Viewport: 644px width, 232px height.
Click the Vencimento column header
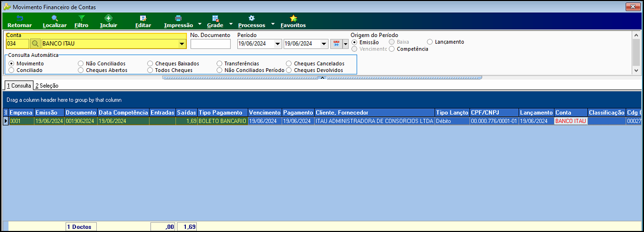(x=265, y=112)
